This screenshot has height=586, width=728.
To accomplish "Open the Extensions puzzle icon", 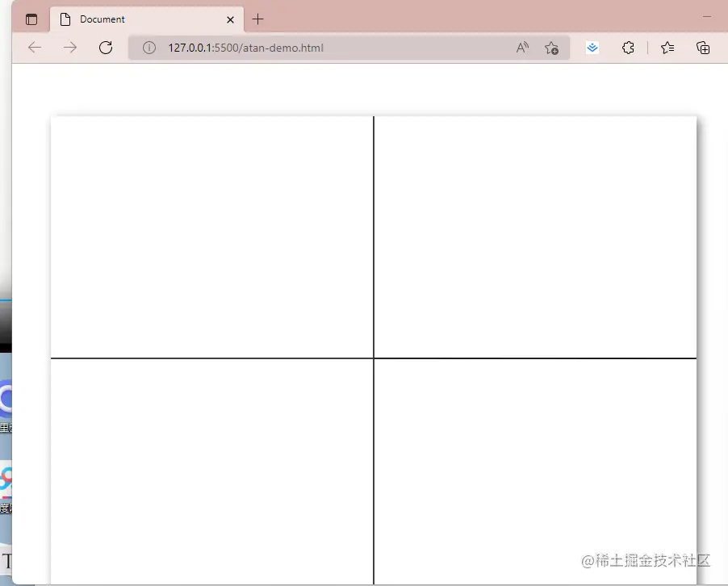I will (628, 48).
